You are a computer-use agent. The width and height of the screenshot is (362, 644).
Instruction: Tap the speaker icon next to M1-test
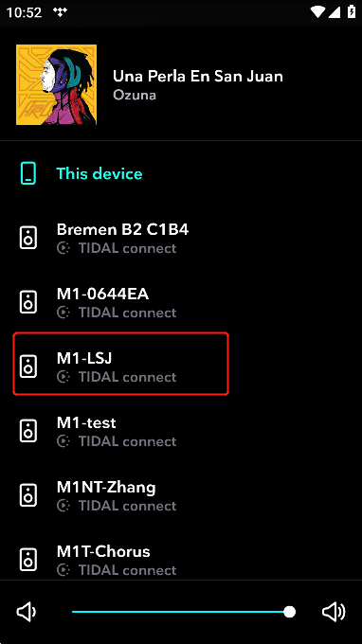27,431
